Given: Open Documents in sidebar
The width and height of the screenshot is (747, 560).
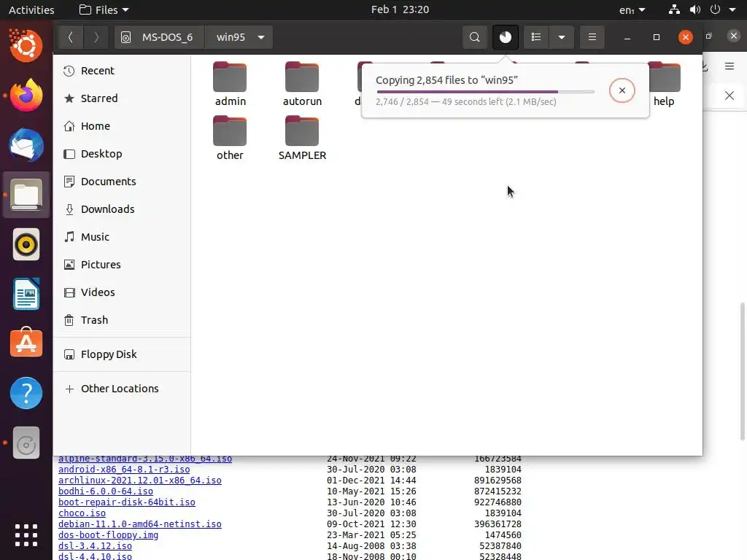Looking at the screenshot, I should 122,182.
